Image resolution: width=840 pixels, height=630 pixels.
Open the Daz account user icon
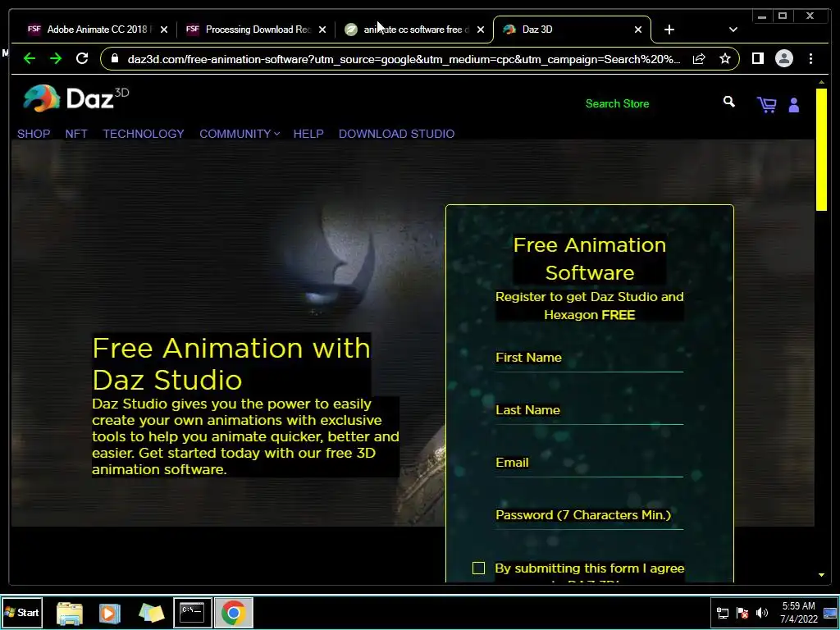coord(794,105)
